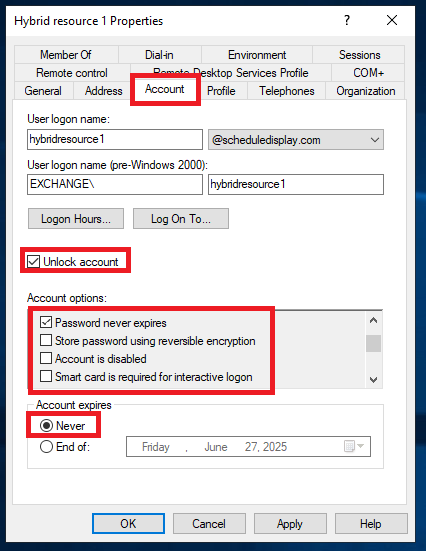426x551 pixels.
Task: Switch to the Telephones tab
Action: [x=286, y=91]
